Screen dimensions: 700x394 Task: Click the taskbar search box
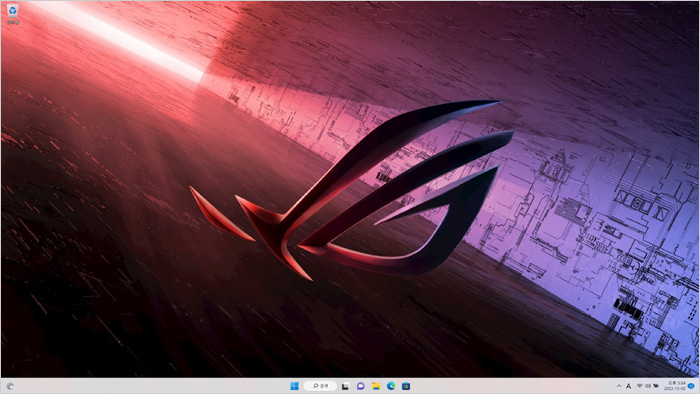coord(320,386)
